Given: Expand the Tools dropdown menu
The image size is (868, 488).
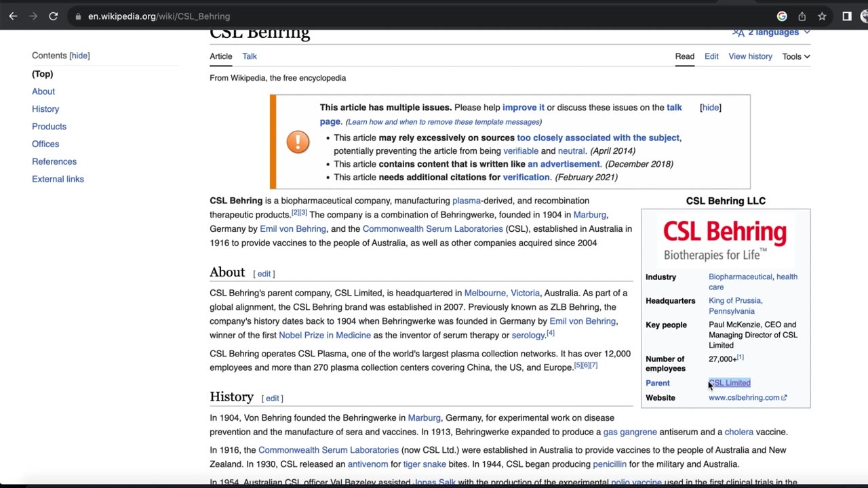Looking at the screenshot, I should pyautogui.click(x=796, y=56).
